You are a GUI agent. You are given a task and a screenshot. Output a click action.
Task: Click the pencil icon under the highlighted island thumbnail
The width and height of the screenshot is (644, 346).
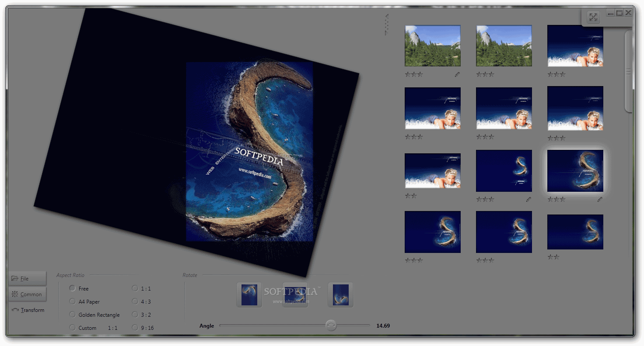[x=600, y=199]
